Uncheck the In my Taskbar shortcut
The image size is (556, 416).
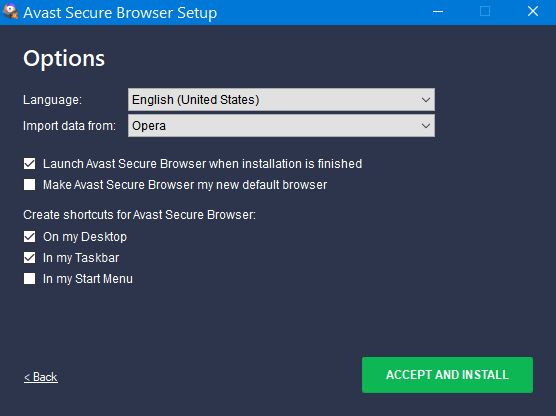click(29, 258)
